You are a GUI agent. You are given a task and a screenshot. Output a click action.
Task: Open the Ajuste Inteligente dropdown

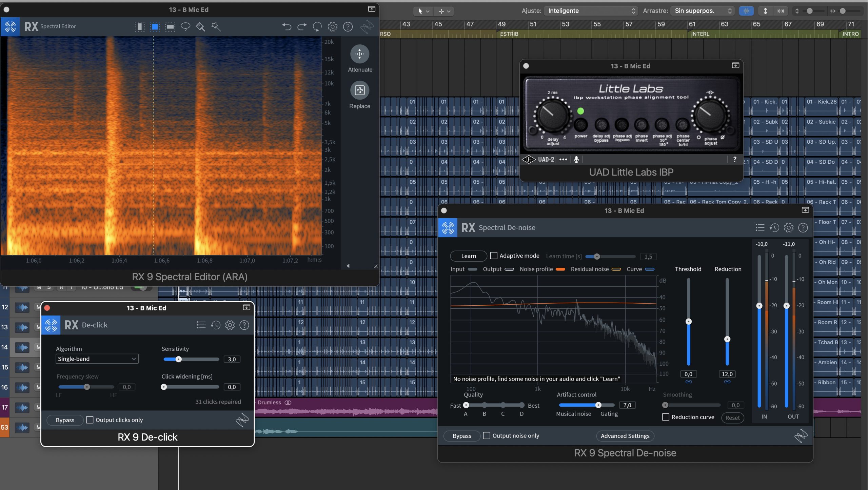pos(591,11)
